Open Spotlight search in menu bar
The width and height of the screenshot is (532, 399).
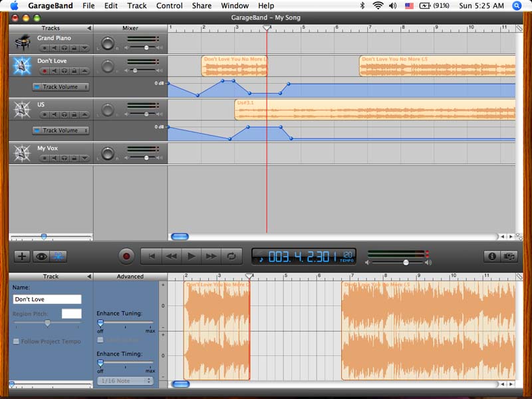(517, 6)
